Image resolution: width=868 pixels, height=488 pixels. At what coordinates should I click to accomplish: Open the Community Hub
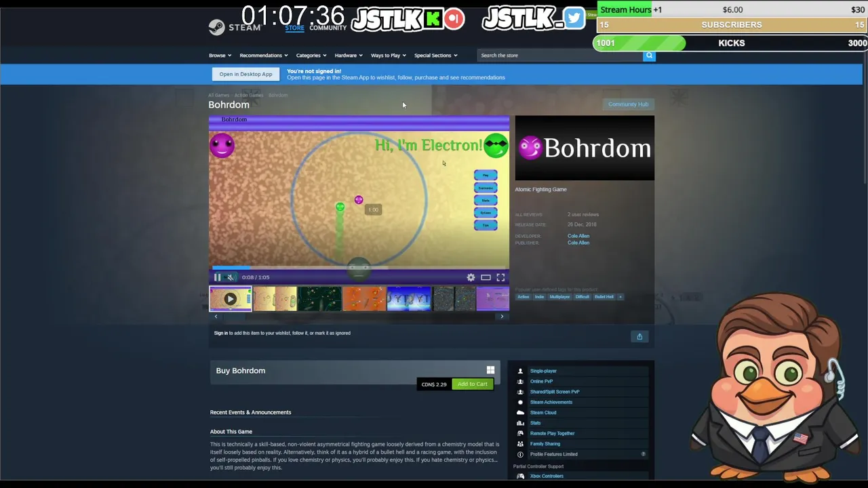coord(628,104)
